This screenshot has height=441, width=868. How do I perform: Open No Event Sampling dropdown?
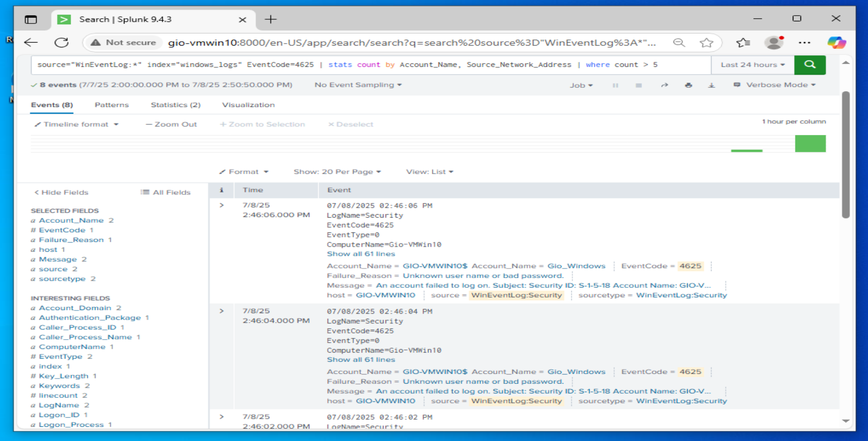tap(358, 85)
